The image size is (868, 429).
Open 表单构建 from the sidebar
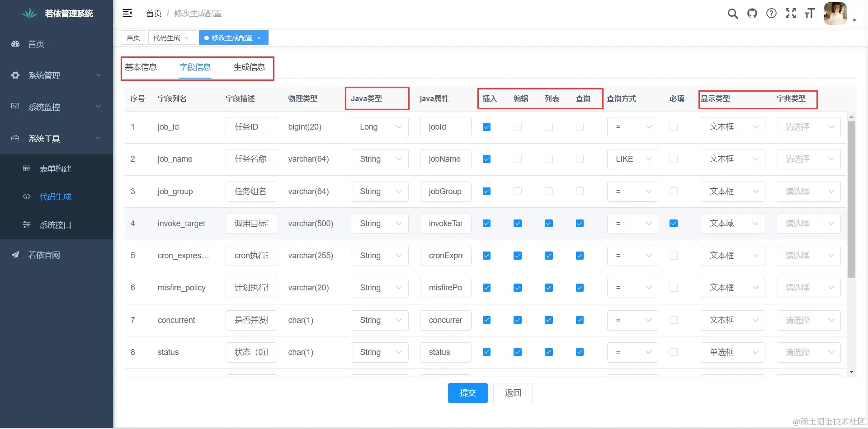pyautogui.click(x=55, y=168)
